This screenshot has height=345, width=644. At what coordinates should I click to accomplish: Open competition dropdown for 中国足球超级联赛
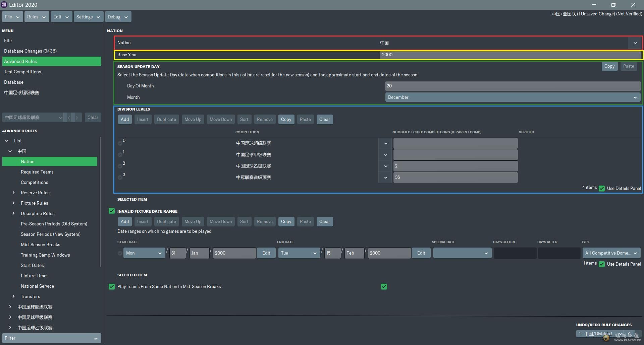click(385, 143)
